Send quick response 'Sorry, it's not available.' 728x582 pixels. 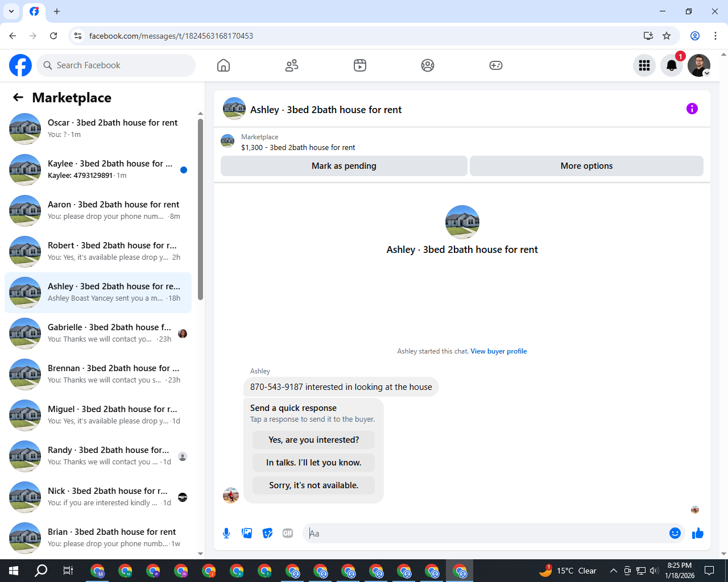(x=314, y=485)
